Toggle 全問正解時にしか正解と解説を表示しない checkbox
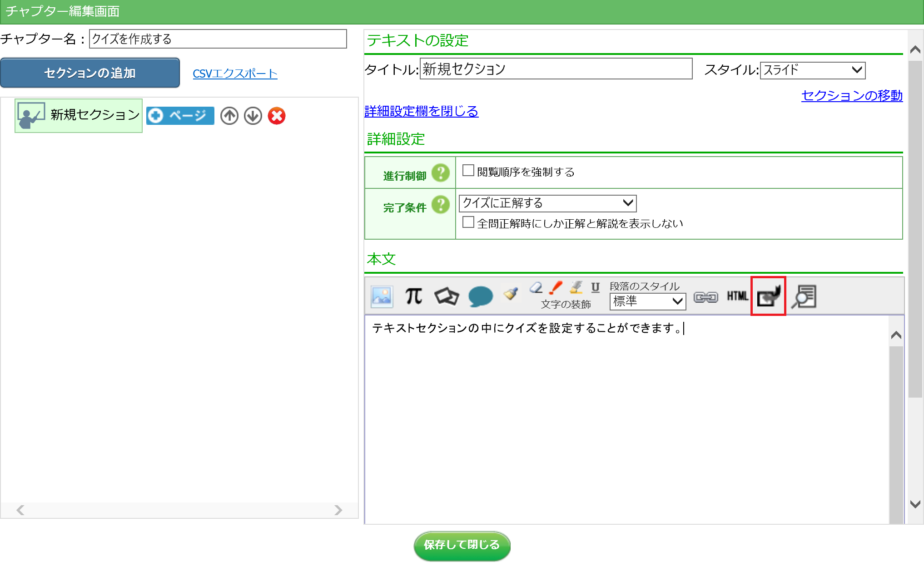The image size is (924, 581). pos(468,222)
